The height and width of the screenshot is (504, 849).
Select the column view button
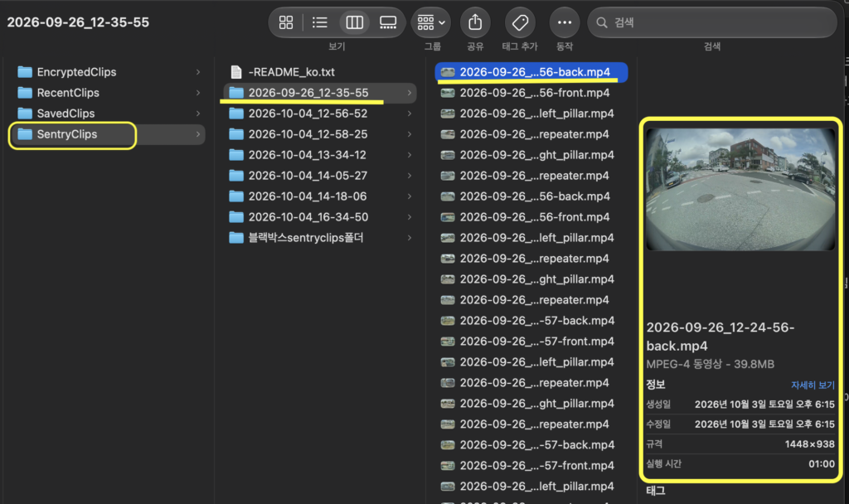tap(355, 22)
